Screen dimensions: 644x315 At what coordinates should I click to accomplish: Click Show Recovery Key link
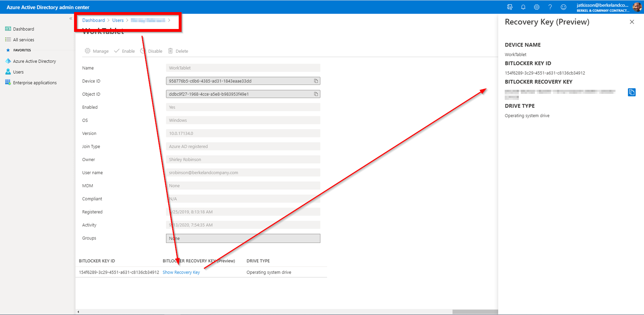point(181,272)
